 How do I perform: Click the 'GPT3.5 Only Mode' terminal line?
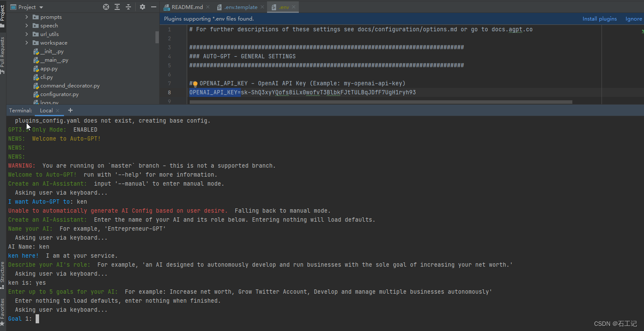(53, 129)
